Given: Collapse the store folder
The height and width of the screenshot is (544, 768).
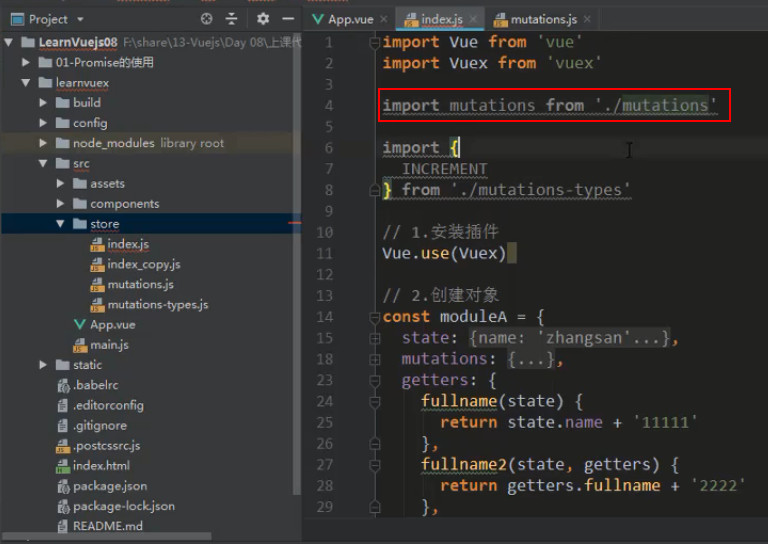Looking at the screenshot, I should pyautogui.click(x=60, y=224).
